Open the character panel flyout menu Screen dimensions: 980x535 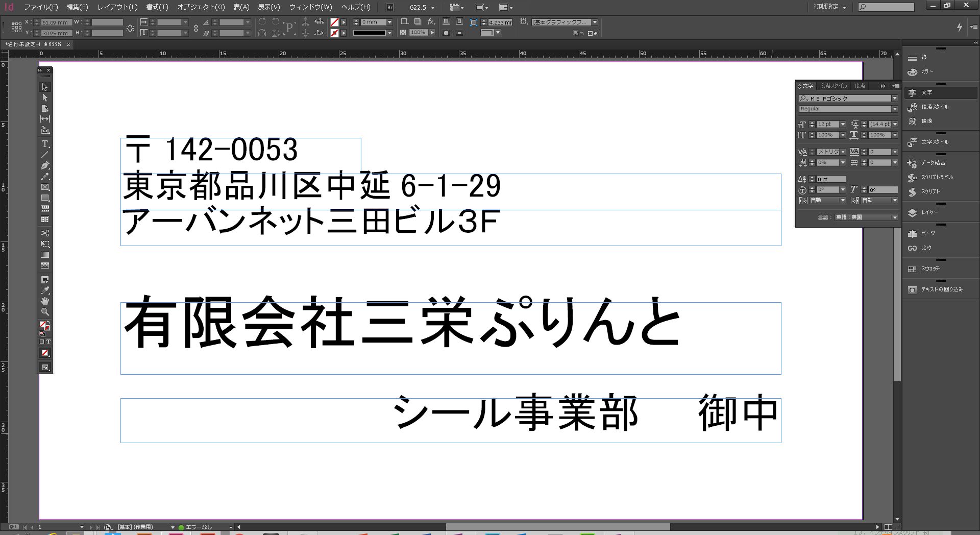click(895, 86)
